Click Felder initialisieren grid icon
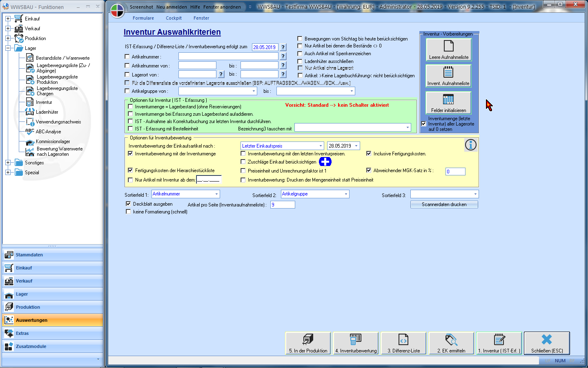 coord(448,99)
